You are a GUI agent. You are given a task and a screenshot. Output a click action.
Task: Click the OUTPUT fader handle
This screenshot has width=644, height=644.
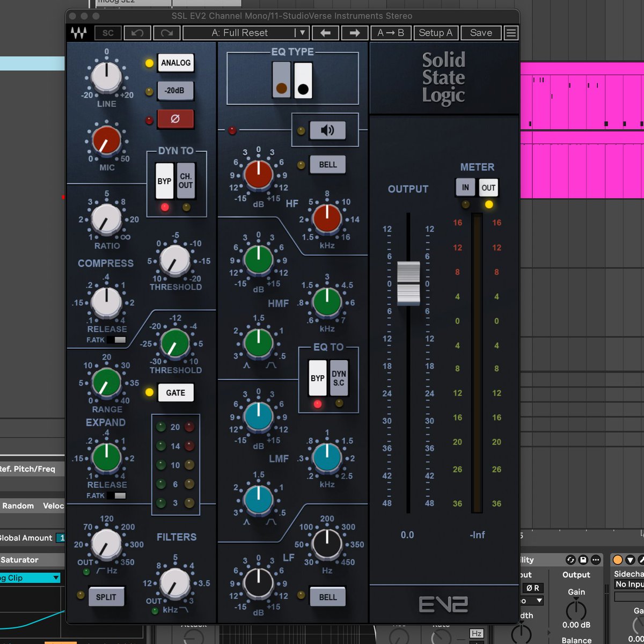click(x=408, y=284)
